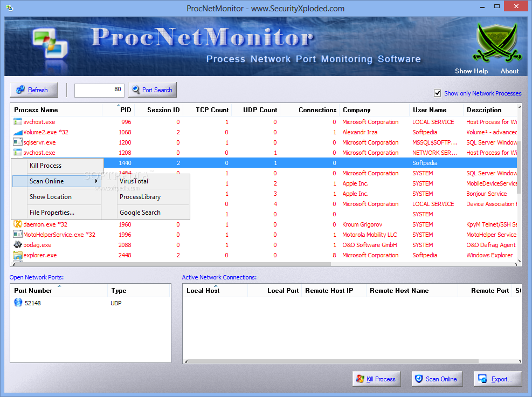Screen dimensions: 532x397
Task: Click the title bar application icon
Action: (10, 8)
